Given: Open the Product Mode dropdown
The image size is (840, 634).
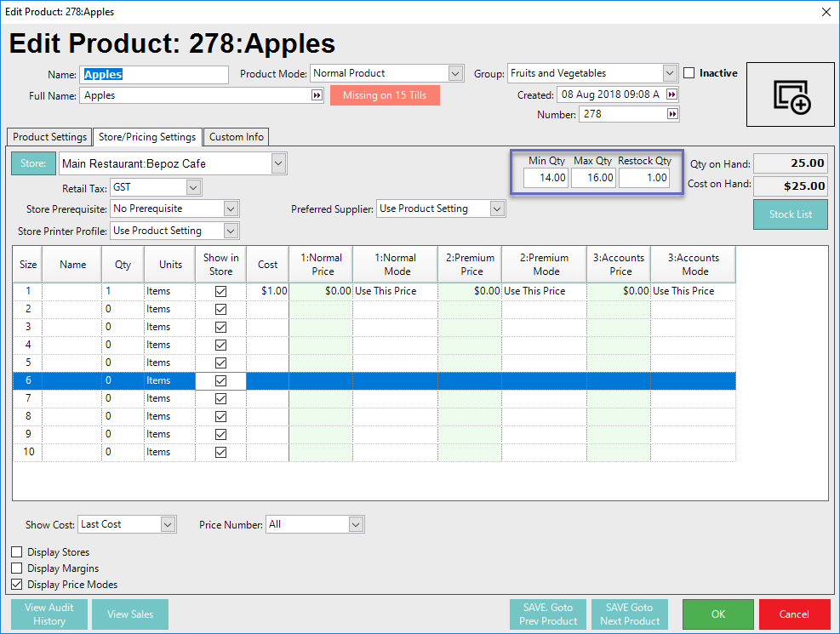Looking at the screenshot, I should click(x=455, y=74).
